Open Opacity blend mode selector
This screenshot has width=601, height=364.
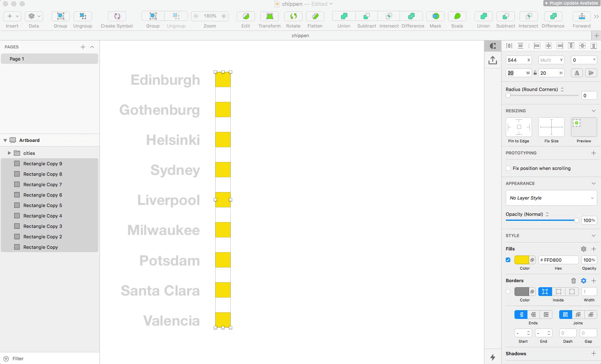(547, 214)
